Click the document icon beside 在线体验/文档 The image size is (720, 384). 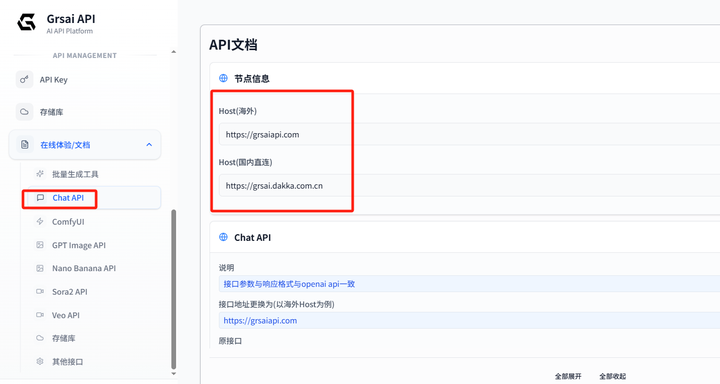[25, 145]
